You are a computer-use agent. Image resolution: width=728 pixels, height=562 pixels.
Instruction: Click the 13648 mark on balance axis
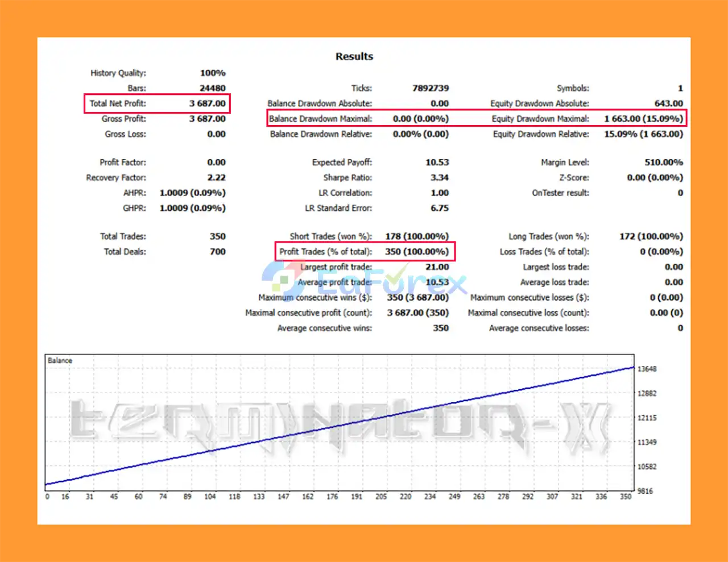pyautogui.click(x=647, y=369)
